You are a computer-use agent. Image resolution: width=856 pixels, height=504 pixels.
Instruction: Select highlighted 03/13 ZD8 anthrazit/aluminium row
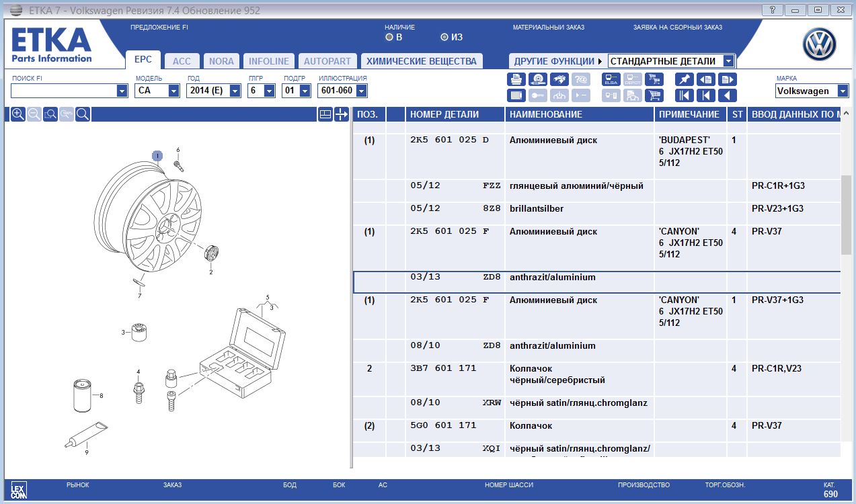(x=596, y=282)
